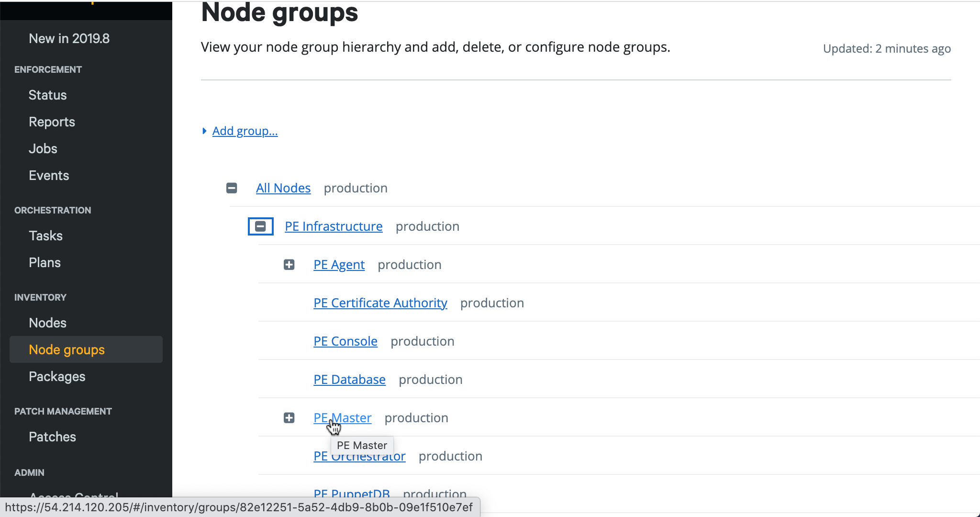Click the Node groups page heading

279,12
